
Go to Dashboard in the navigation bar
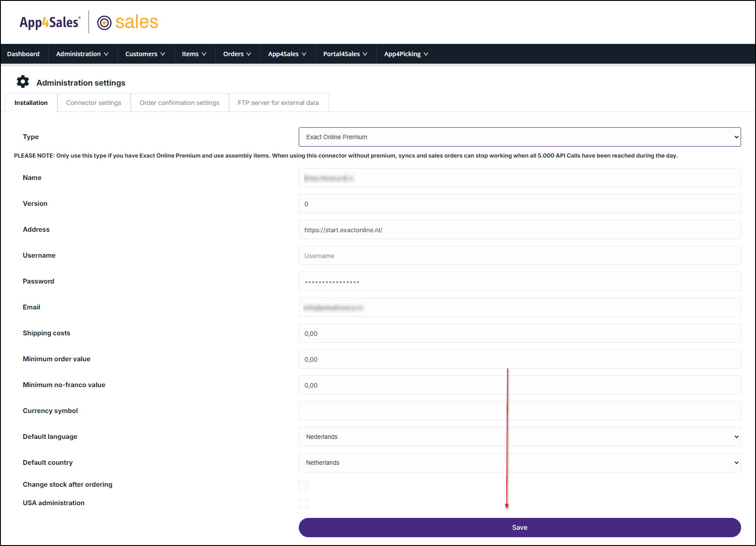tap(23, 54)
